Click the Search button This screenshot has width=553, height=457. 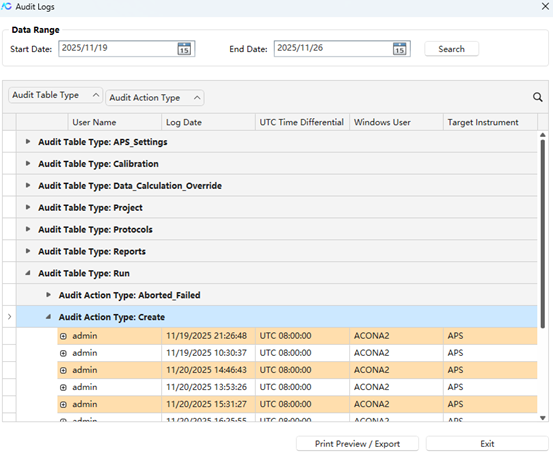451,49
